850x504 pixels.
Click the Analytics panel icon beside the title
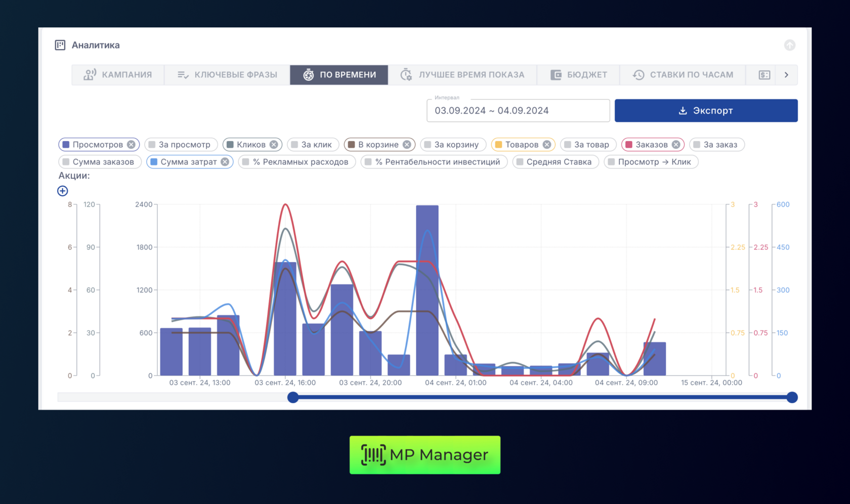(x=60, y=45)
